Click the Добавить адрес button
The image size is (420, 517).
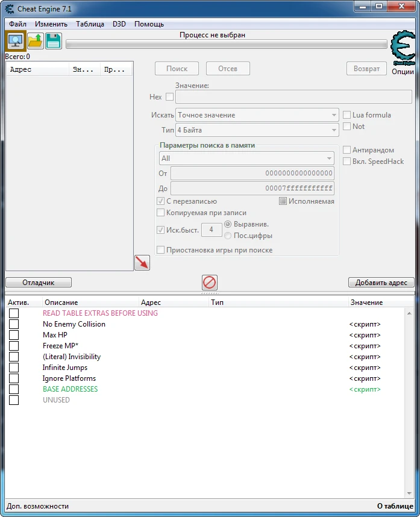[381, 283]
